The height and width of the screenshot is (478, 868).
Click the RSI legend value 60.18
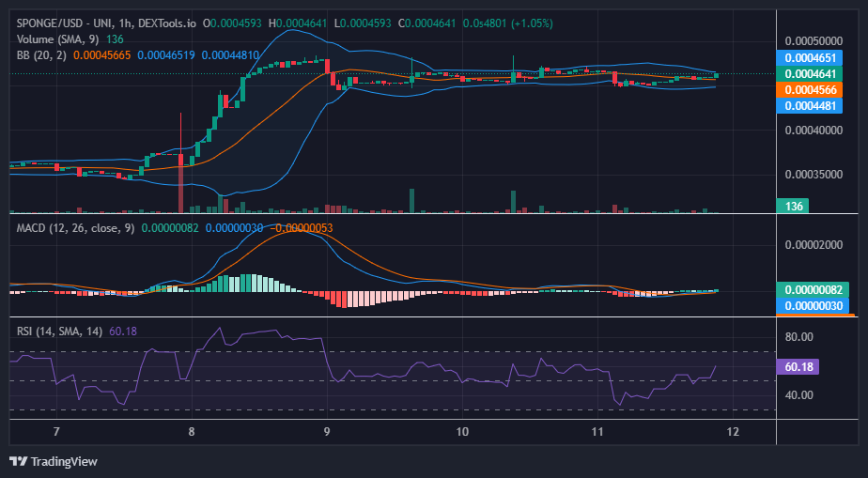pyautogui.click(x=123, y=332)
